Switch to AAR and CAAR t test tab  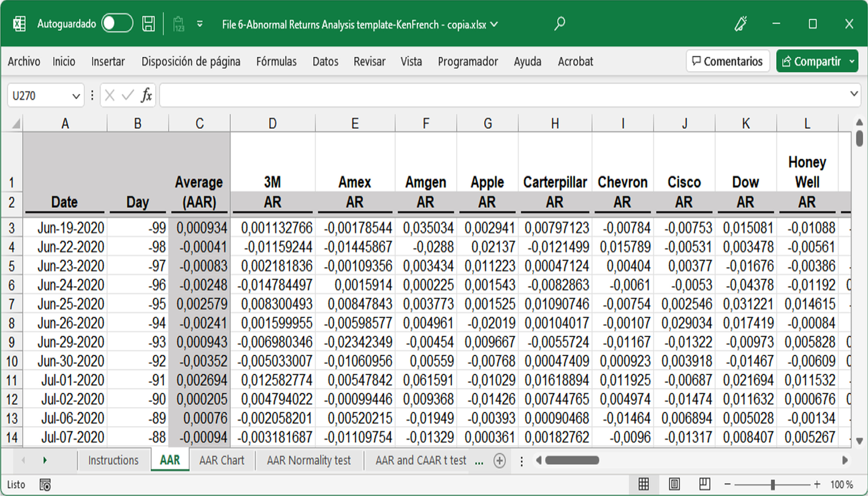421,460
